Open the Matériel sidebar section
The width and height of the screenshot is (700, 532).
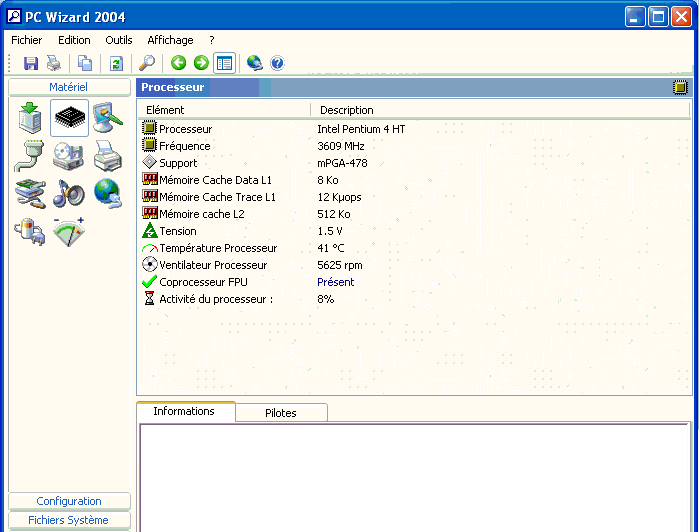point(69,87)
